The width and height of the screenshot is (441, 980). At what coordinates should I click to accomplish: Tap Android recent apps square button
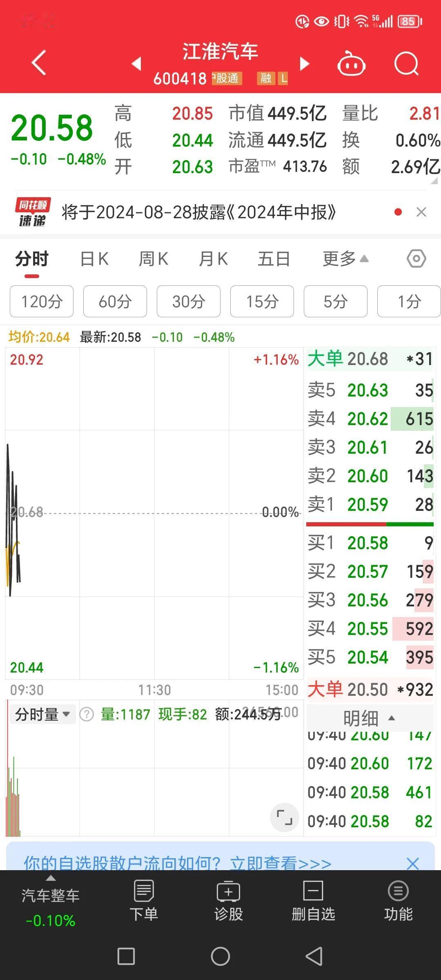tap(126, 956)
